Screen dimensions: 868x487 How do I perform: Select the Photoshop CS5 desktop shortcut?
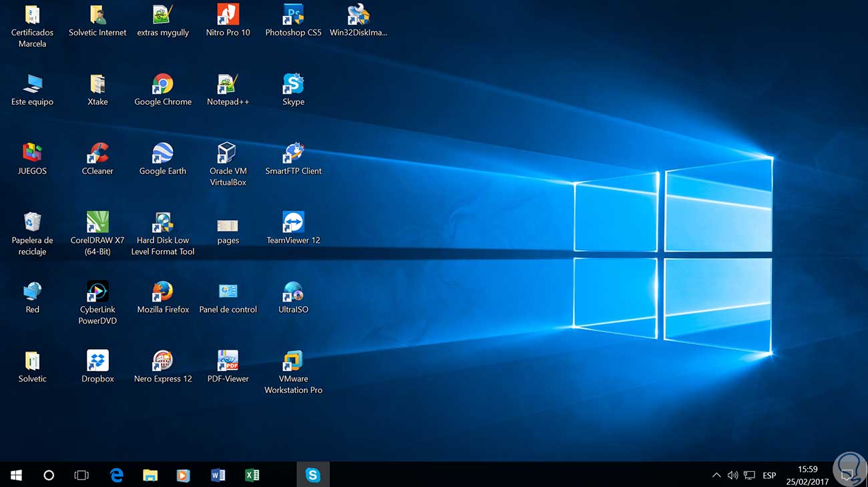pos(293,21)
